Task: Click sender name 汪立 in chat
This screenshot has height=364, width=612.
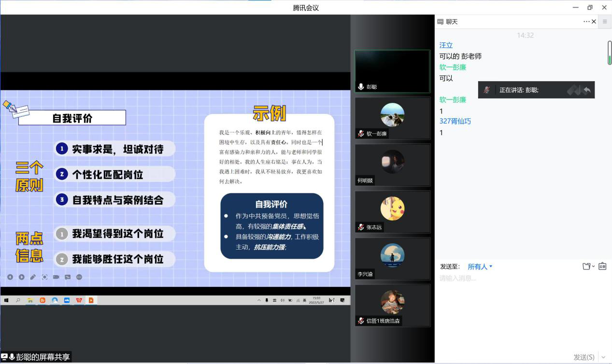Action: [446, 45]
